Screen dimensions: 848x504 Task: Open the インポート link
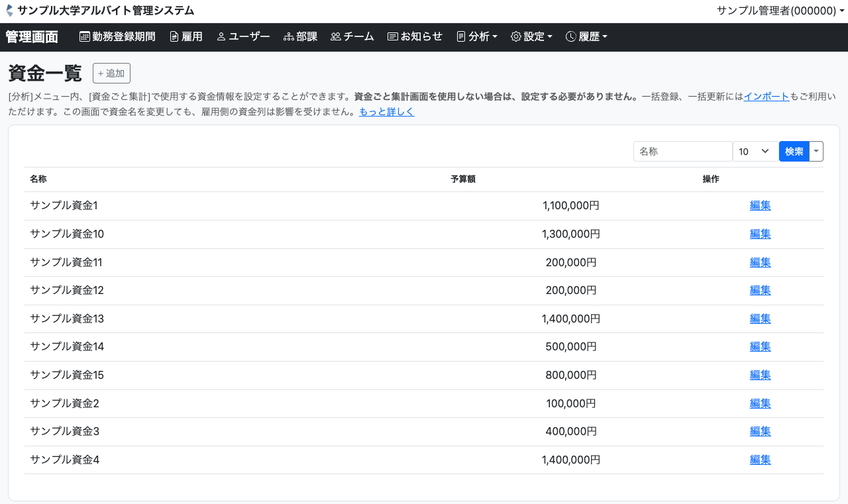(x=766, y=97)
